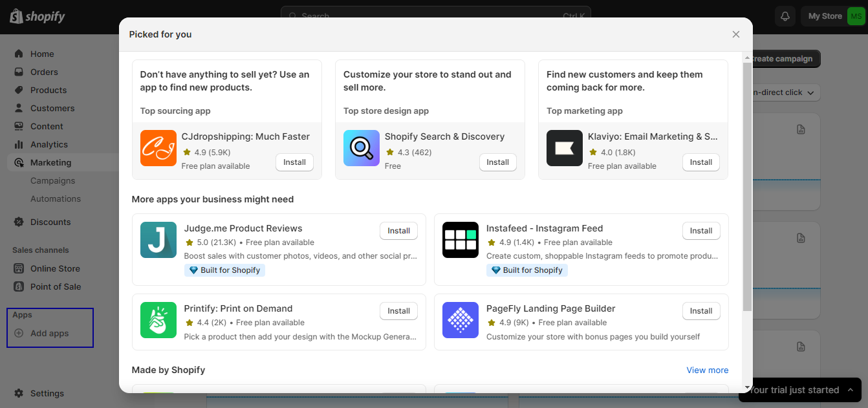Click the Printify app logo

tap(158, 320)
